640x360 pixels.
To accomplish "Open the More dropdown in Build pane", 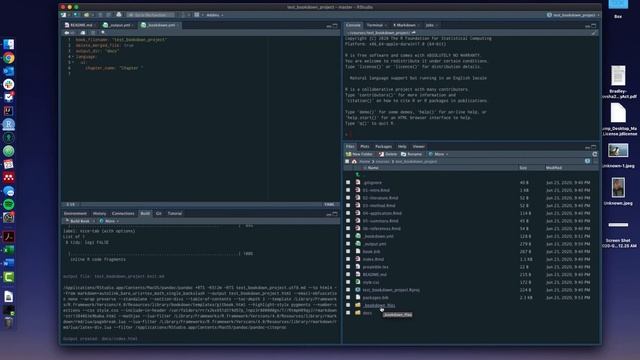I will [x=109, y=221].
